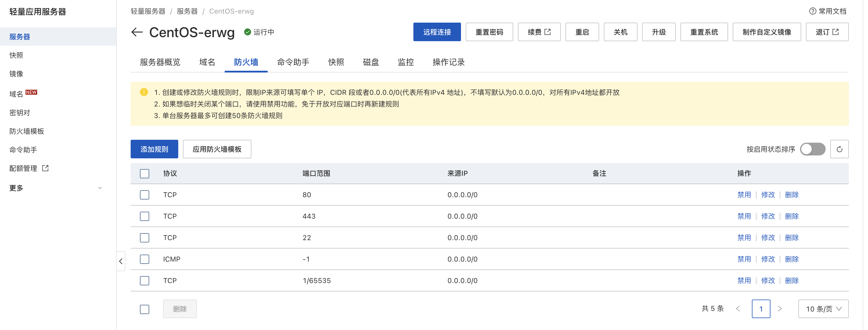Viewport: 868px width, 330px height.
Task: Select 命令助手 in the sidebar
Action: point(58,150)
